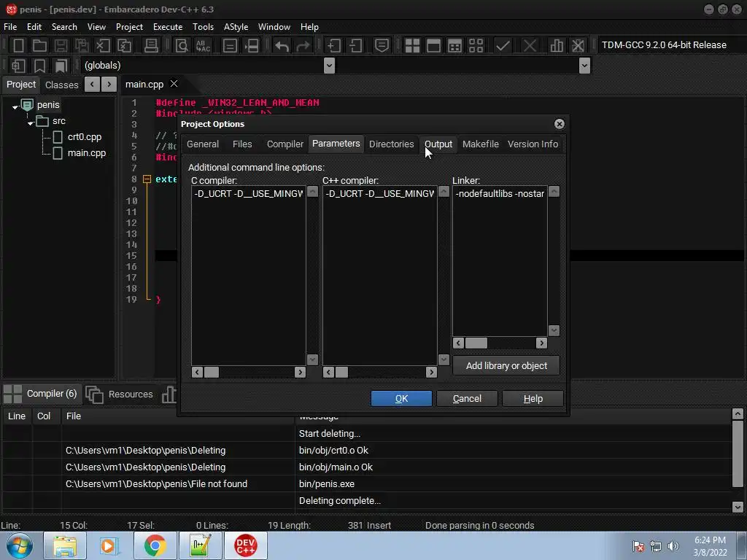Open the members dropdown right of globals
This screenshot has width=747, height=560.
(x=584, y=65)
